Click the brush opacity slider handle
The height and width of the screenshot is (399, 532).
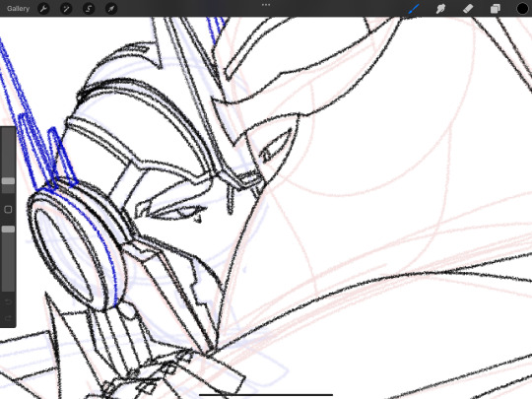point(8,230)
